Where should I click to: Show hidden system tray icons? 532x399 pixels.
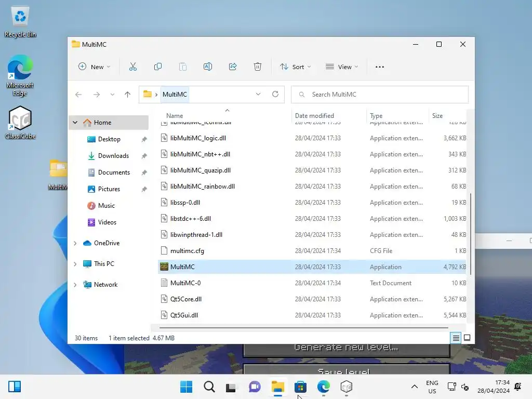tap(414, 387)
